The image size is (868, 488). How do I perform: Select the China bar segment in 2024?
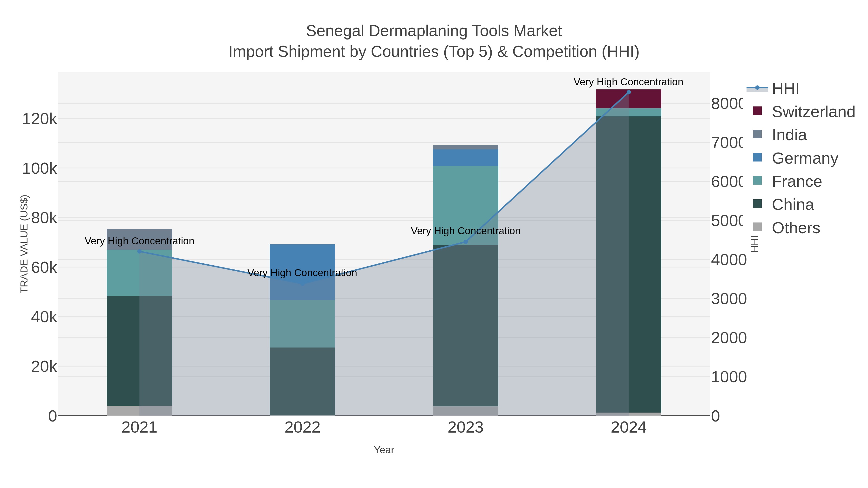[x=629, y=265]
